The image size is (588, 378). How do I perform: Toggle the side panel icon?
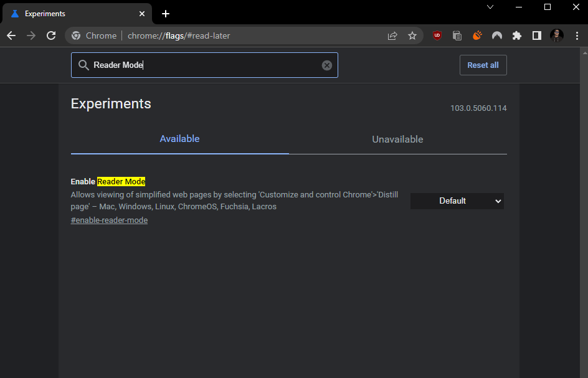coord(536,35)
